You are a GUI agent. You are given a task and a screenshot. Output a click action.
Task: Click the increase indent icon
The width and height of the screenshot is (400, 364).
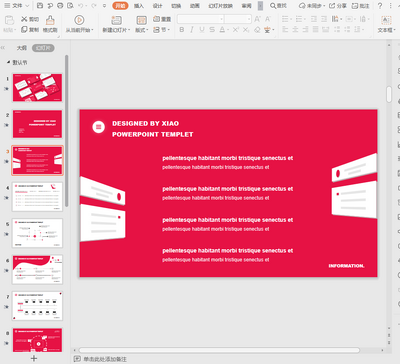click(x=324, y=19)
